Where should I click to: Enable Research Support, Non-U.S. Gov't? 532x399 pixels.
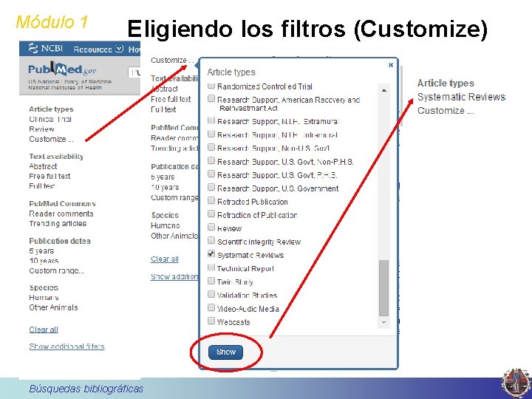(x=211, y=147)
